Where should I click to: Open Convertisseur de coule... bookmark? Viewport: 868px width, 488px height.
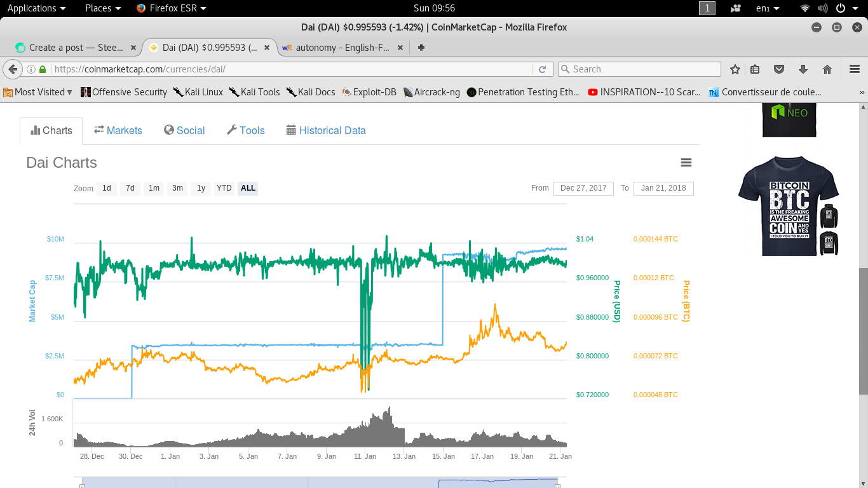(x=765, y=92)
